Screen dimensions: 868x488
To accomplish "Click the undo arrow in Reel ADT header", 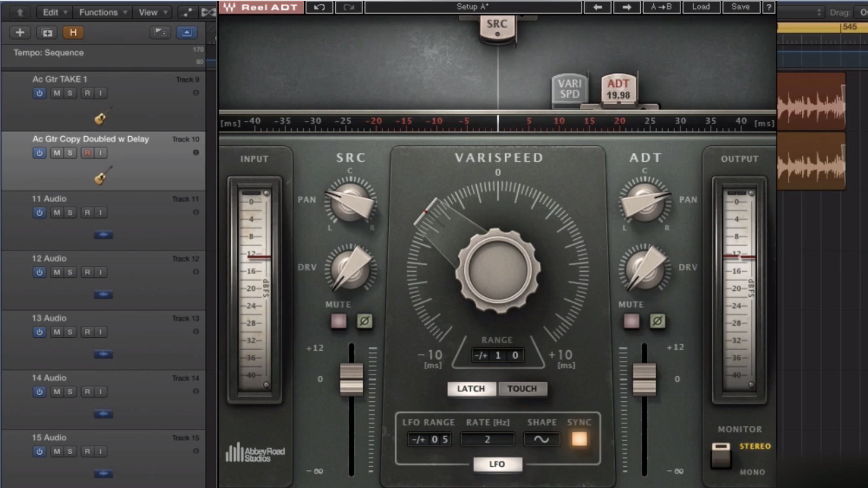I will [x=319, y=7].
